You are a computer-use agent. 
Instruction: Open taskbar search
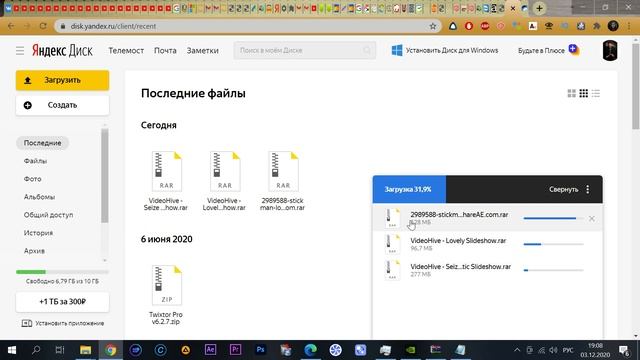tap(36, 350)
